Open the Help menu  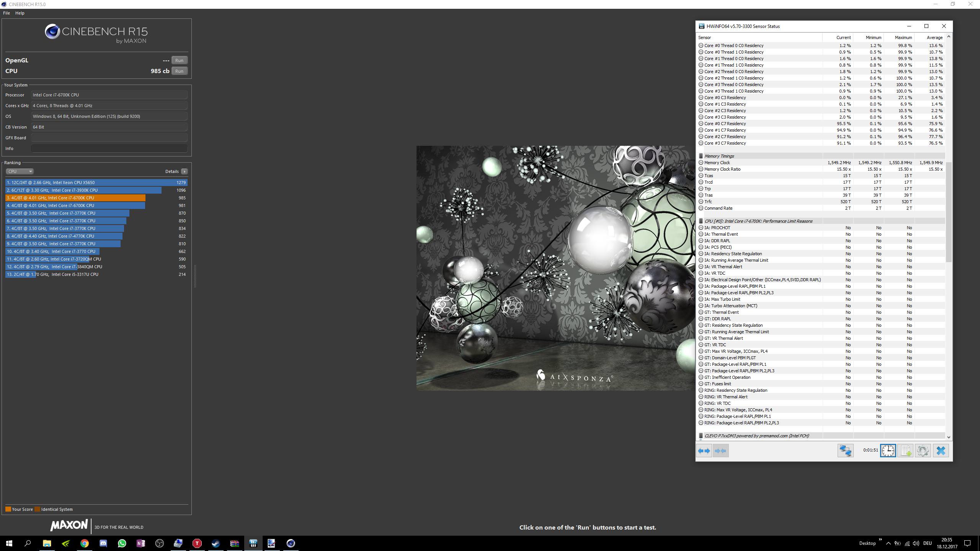coord(20,13)
